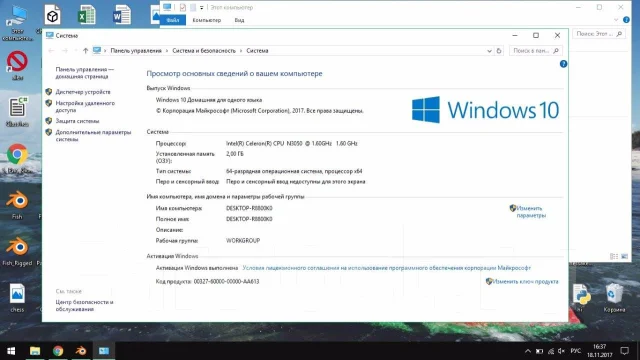Click product ID 00327-60000-00000-AA613

226,281
